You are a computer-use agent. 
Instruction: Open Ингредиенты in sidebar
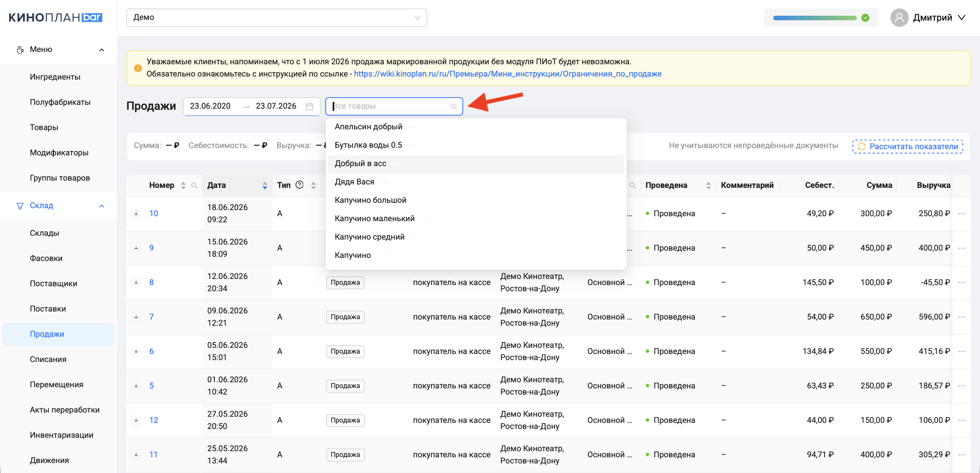point(55,77)
